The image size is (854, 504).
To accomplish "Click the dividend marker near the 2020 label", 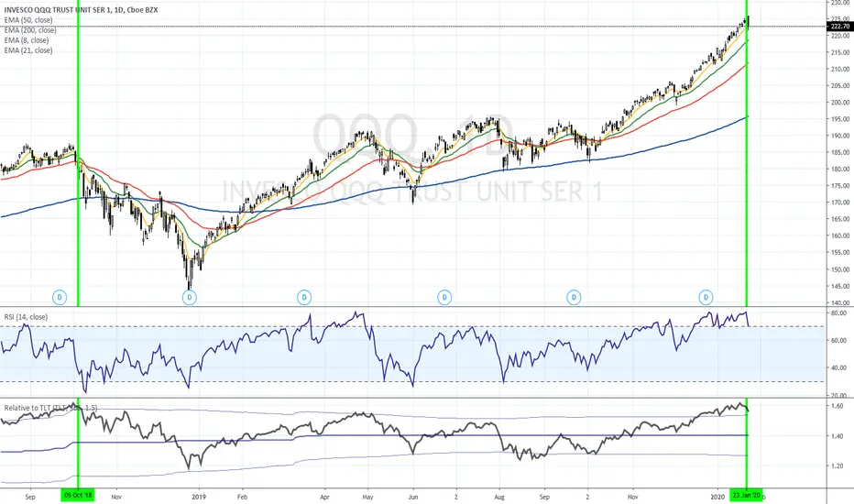I will pyautogui.click(x=706, y=298).
